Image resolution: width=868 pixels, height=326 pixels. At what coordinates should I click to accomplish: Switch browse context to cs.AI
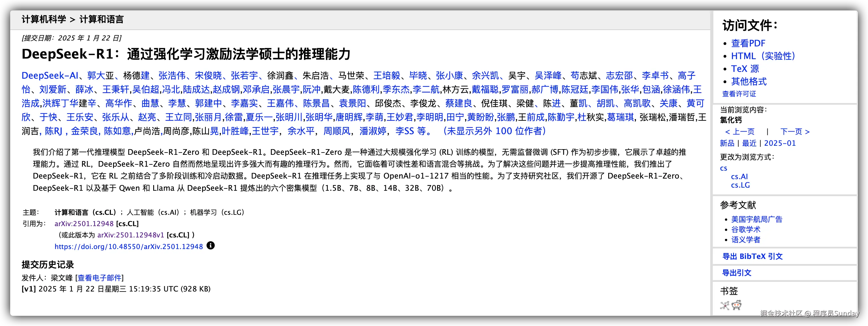pyautogui.click(x=739, y=176)
